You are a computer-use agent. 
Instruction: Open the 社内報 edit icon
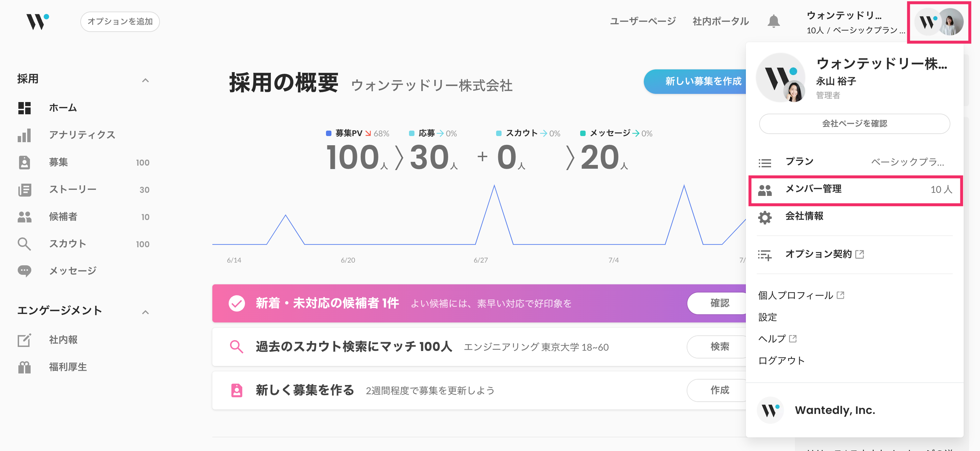(24, 339)
